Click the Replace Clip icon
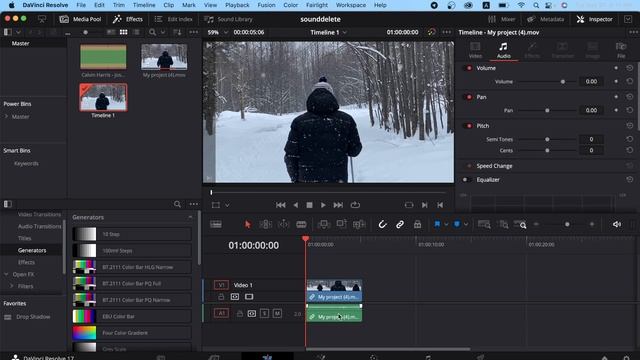 point(359,224)
